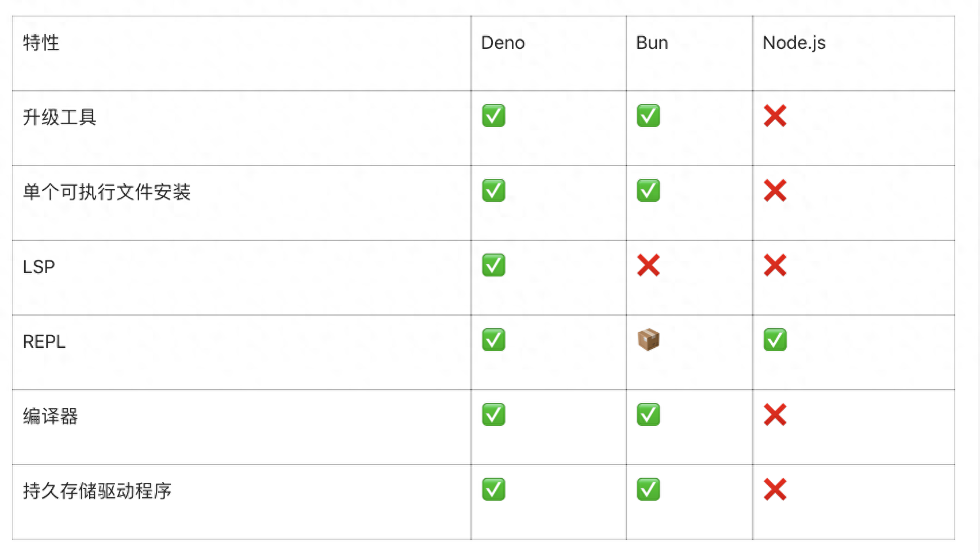The height and width of the screenshot is (553, 980).
Task: Click the Deno column header
Action: click(503, 43)
